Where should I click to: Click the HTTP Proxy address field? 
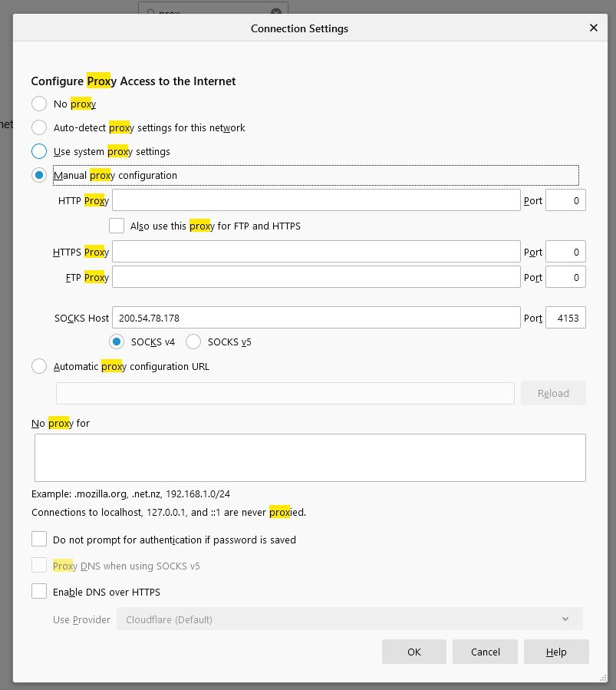tap(316, 200)
